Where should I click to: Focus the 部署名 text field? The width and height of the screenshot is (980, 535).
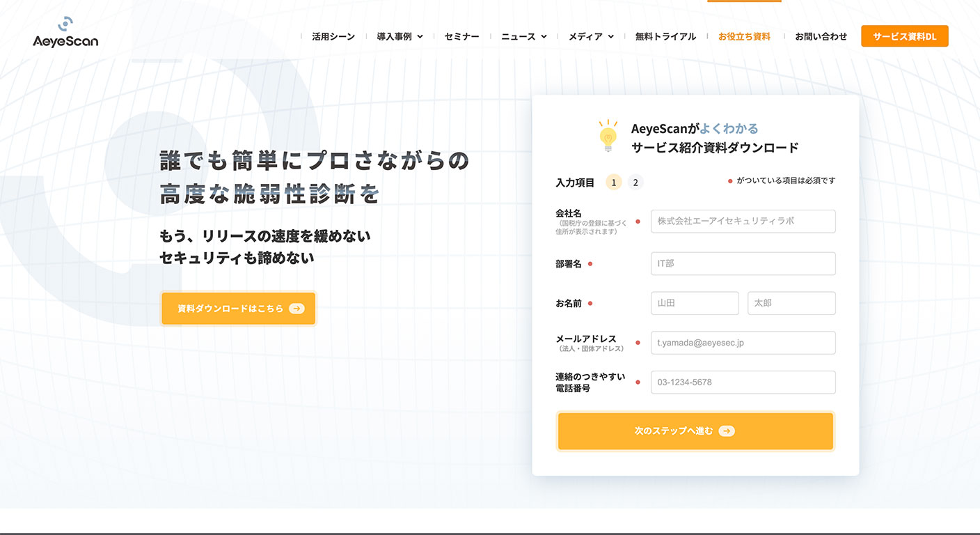[743, 264]
